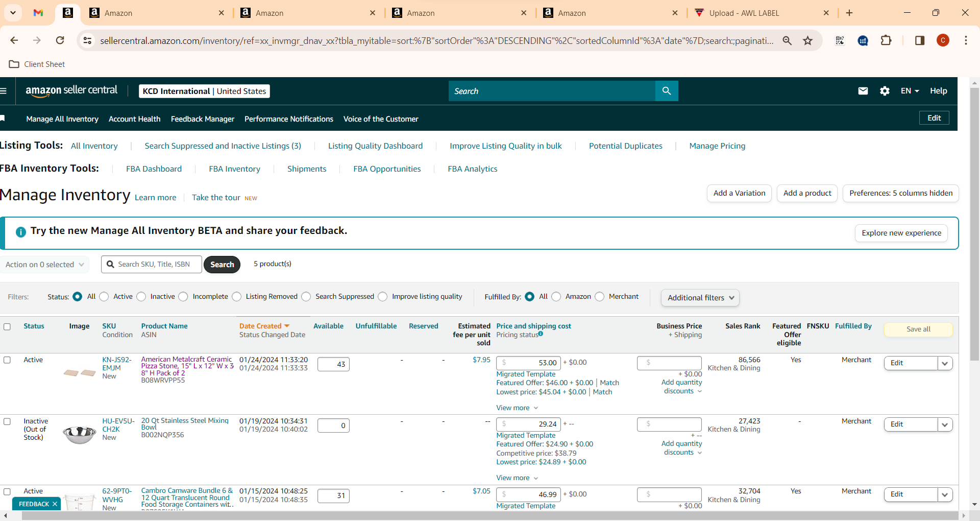The height and width of the screenshot is (521, 980).
Task: Check the HU-EV5U-CH2K product row
Action: click(x=7, y=421)
